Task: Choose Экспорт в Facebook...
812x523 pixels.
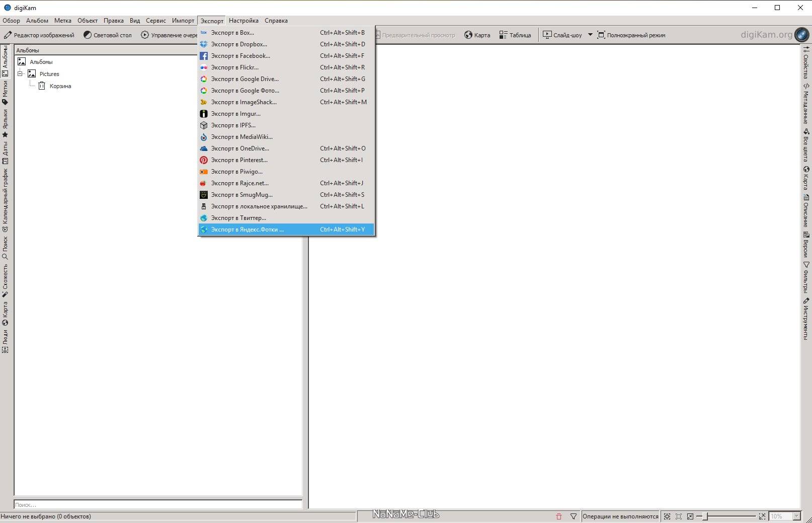Action: tap(286, 56)
